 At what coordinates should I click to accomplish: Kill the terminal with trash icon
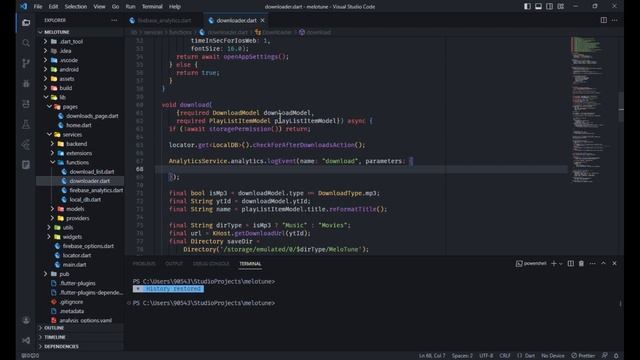[x=581, y=264]
